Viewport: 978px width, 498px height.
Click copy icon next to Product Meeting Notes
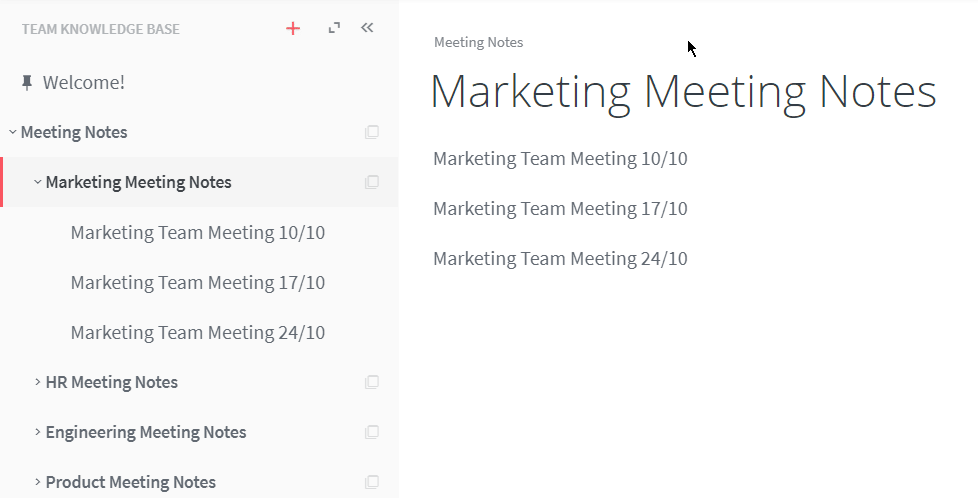pyautogui.click(x=372, y=481)
